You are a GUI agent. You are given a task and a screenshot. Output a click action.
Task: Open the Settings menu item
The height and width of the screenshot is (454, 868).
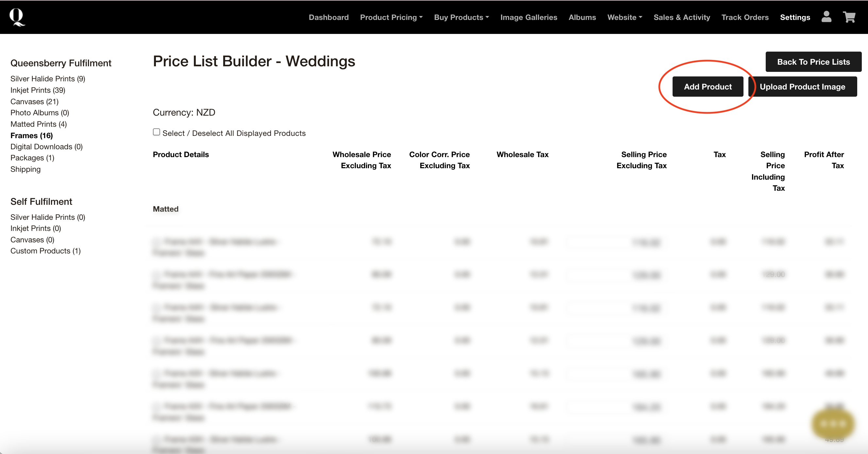795,17
